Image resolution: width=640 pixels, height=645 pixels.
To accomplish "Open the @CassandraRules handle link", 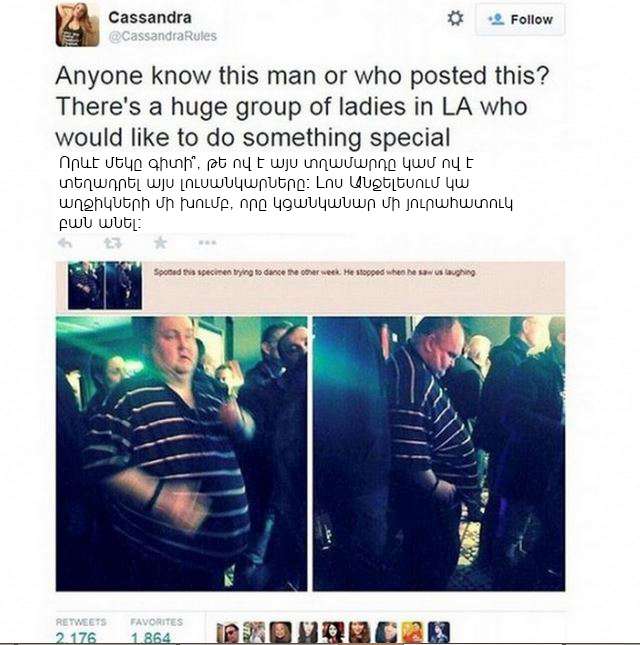I will coord(162,36).
